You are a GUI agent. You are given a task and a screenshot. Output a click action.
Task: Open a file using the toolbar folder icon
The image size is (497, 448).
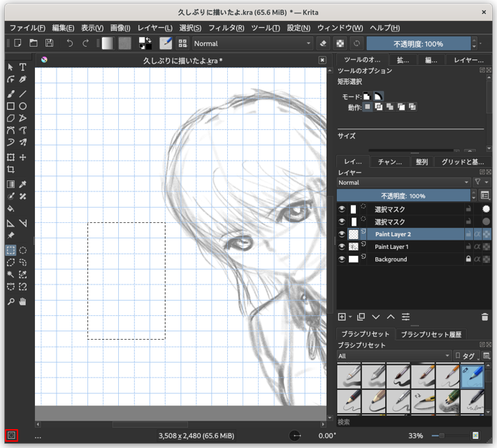pos(34,43)
